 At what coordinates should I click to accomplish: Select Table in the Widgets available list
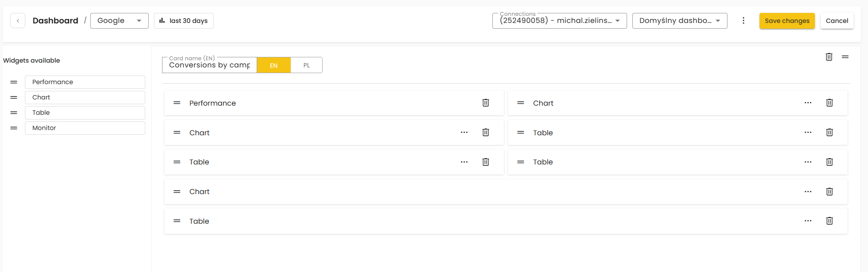pyautogui.click(x=85, y=113)
